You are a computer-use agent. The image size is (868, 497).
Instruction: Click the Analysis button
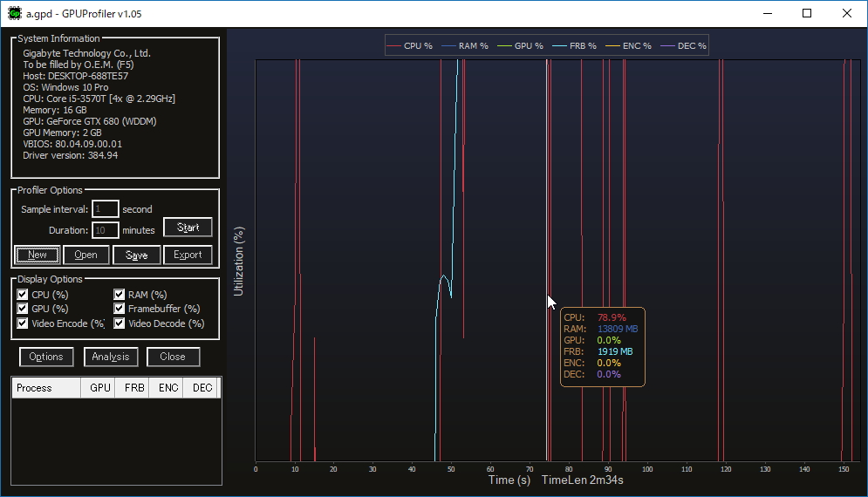[111, 357]
